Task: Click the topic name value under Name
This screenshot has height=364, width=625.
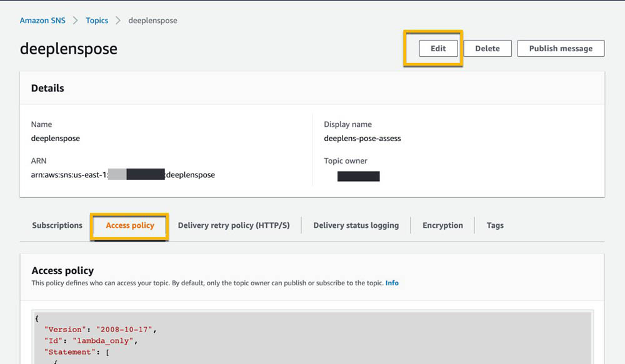Action: point(56,138)
